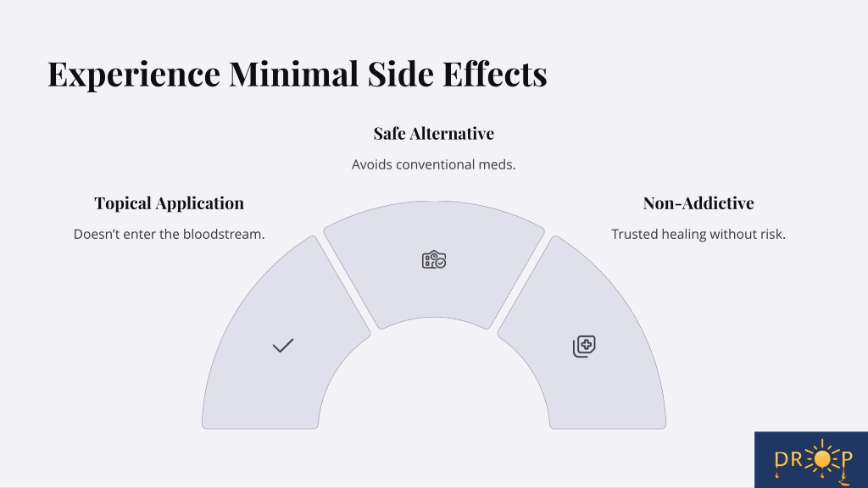Click the empty center of the semicircle

tap(434, 387)
